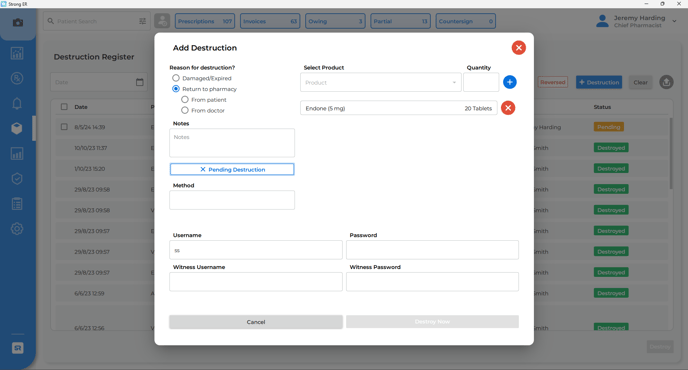This screenshot has height=370, width=688.
Task: Open the inventory box sidebar icon
Action: (x=17, y=129)
